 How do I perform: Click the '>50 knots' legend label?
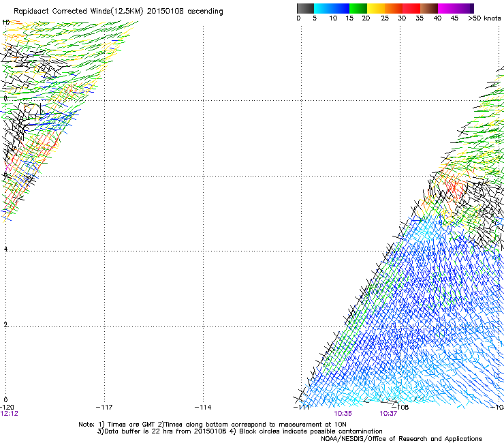(484, 18)
